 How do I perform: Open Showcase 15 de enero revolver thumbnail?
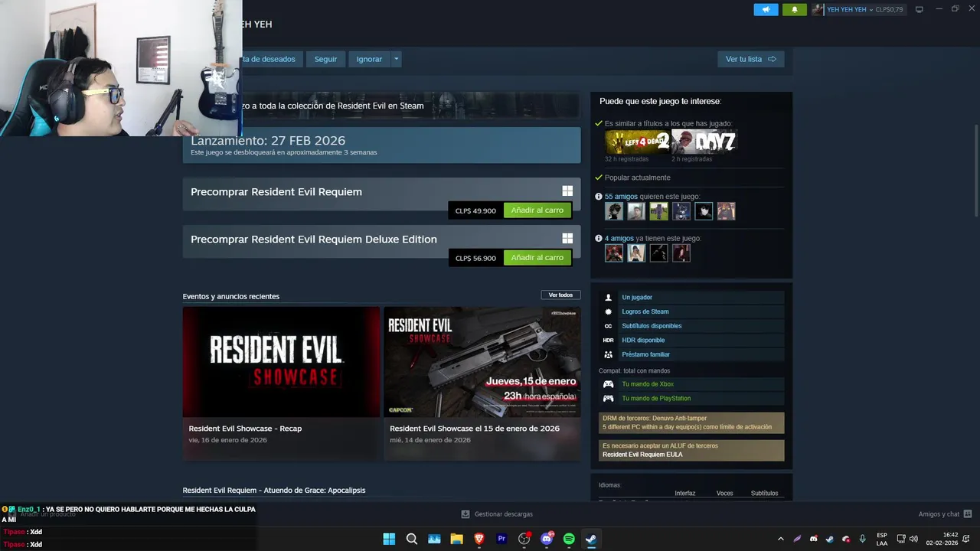click(x=482, y=362)
